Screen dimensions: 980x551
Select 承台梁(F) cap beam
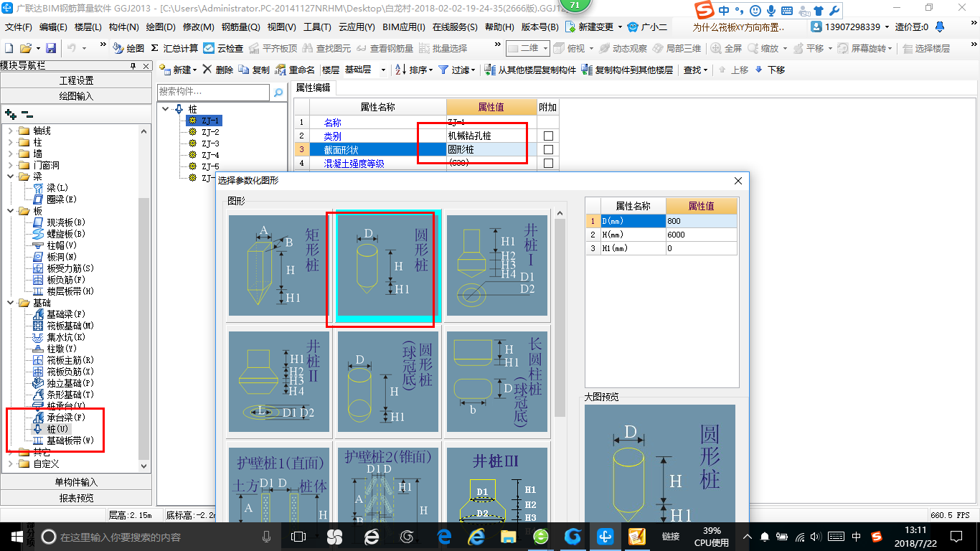(60, 418)
